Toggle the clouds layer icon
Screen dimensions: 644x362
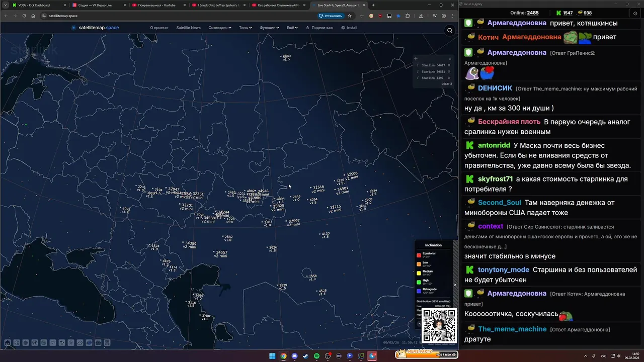(x=80, y=343)
